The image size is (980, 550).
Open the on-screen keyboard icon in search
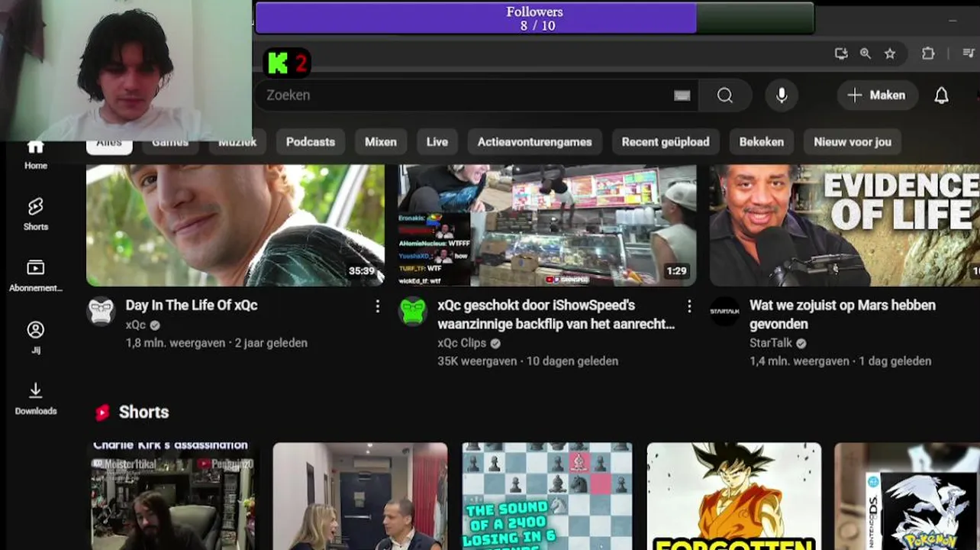click(x=682, y=95)
